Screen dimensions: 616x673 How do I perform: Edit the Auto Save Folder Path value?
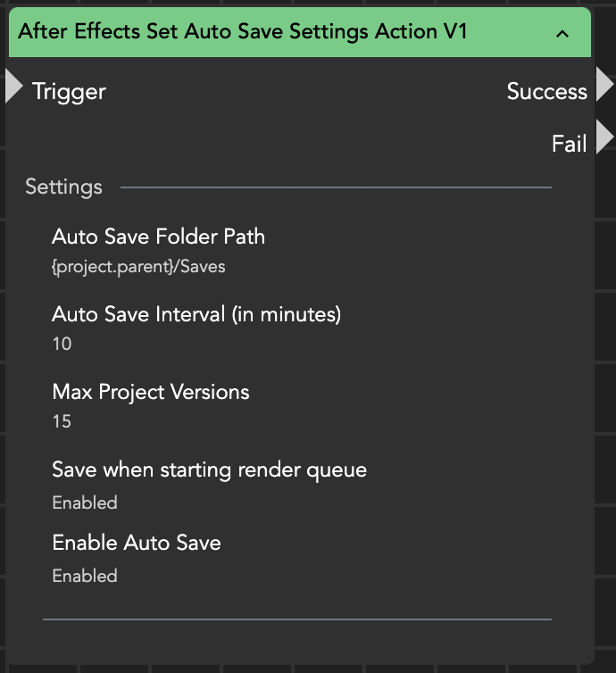(x=138, y=266)
